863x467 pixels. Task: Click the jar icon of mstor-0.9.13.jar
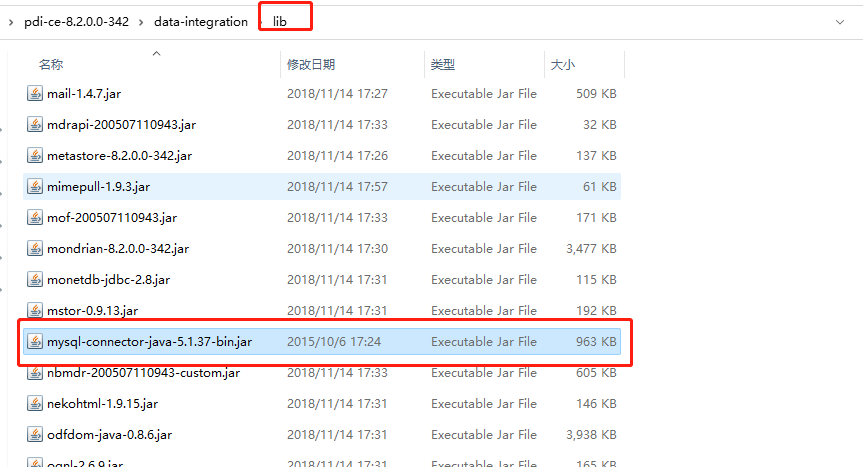[35, 310]
